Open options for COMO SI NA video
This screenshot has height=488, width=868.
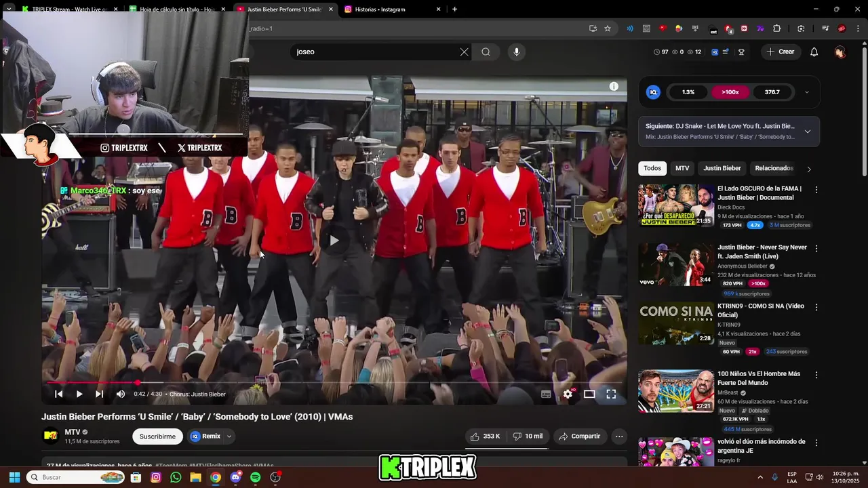click(816, 307)
